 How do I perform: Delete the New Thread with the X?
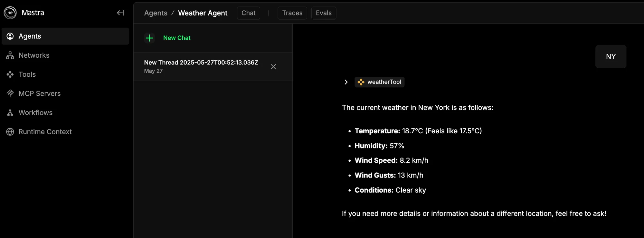coord(273,67)
